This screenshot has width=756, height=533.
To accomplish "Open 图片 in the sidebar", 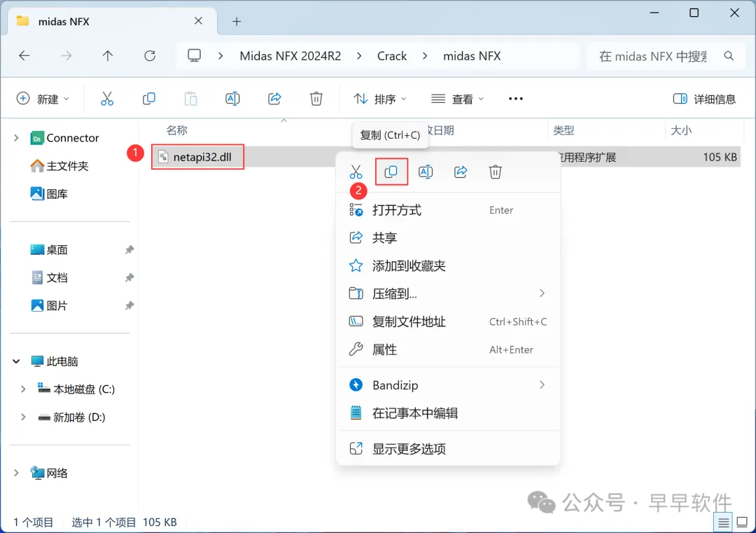I will tap(49, 306).
